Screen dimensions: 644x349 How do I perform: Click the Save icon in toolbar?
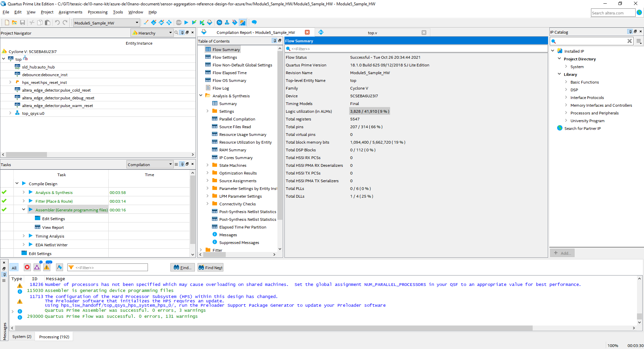coord(22,22)
